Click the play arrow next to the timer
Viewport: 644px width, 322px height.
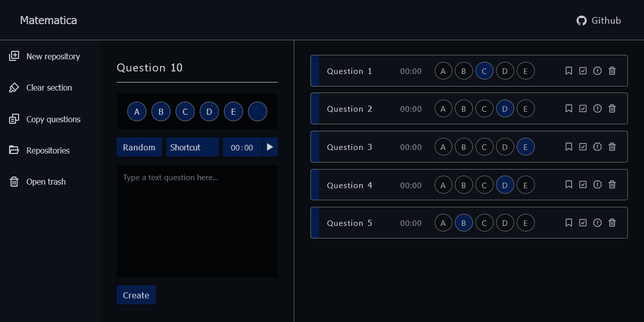tap(270, 147)
